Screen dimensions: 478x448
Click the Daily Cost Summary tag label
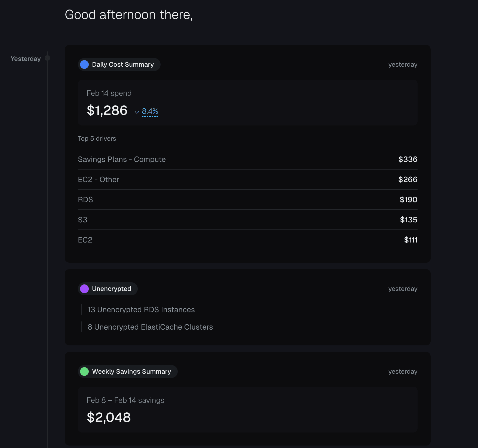pos(123,65)
